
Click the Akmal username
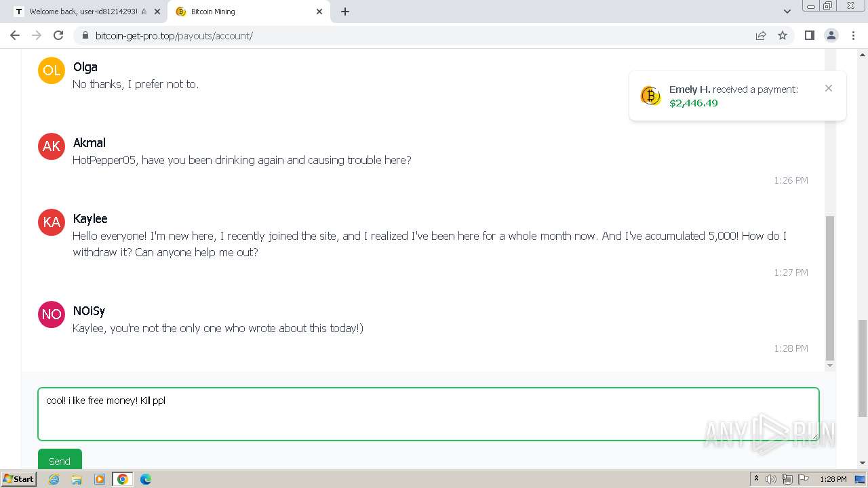coord(90,143)
